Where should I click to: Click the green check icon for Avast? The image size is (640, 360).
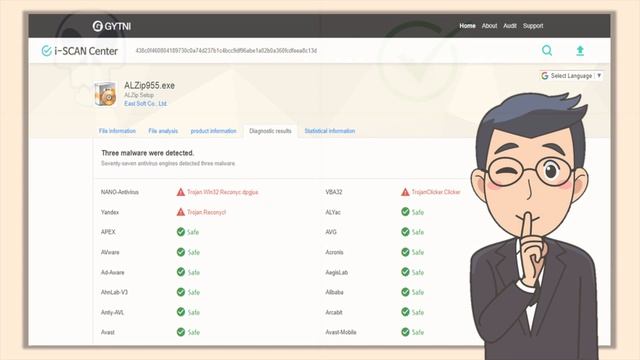(181, 332)
